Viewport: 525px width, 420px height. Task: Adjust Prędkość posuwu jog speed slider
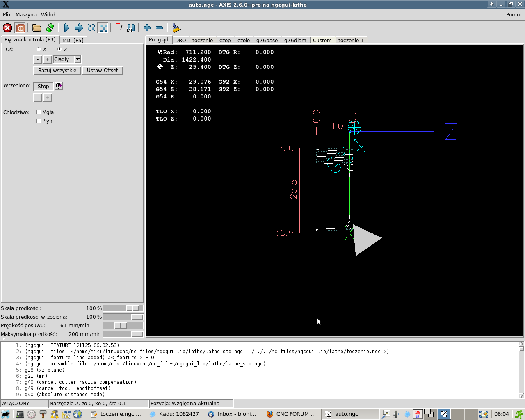[123, 326]
